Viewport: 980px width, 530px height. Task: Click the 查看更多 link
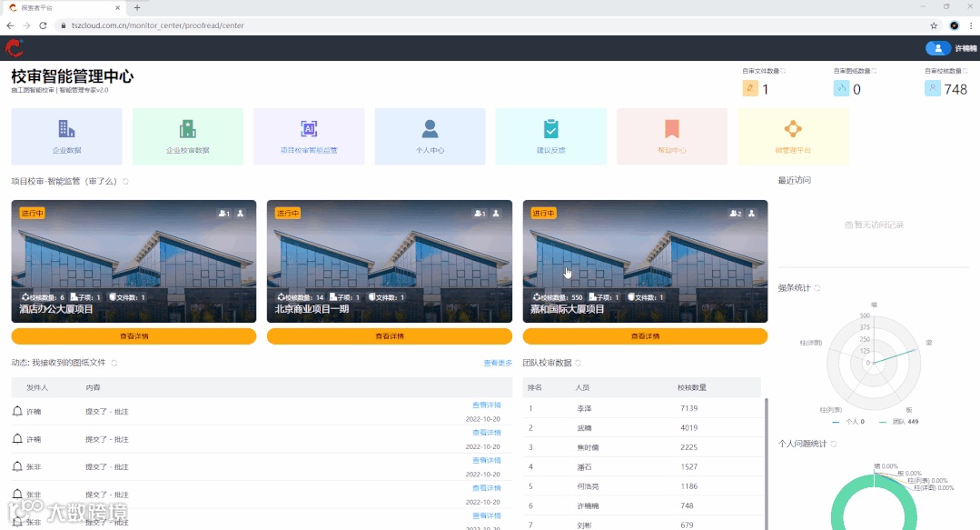point(498,363)
